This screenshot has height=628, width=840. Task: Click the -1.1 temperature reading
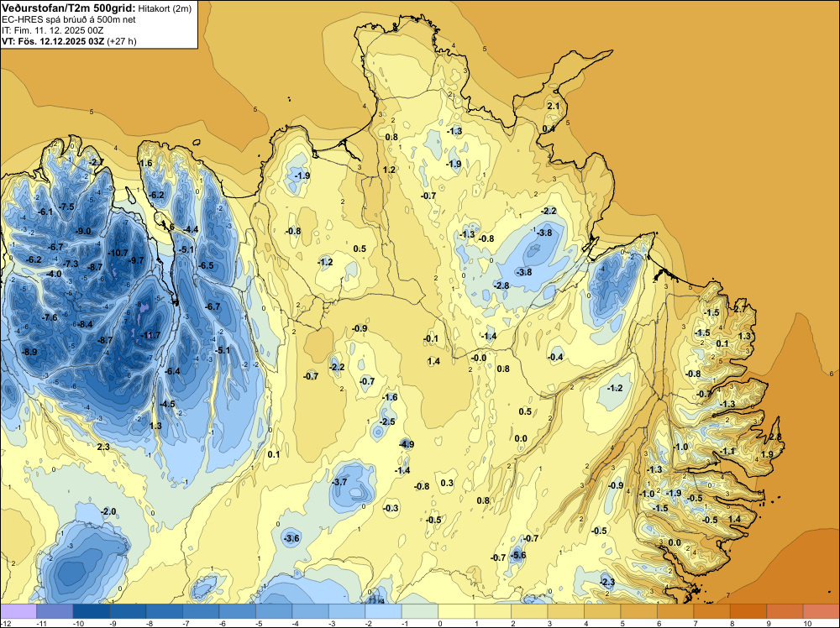727,452
